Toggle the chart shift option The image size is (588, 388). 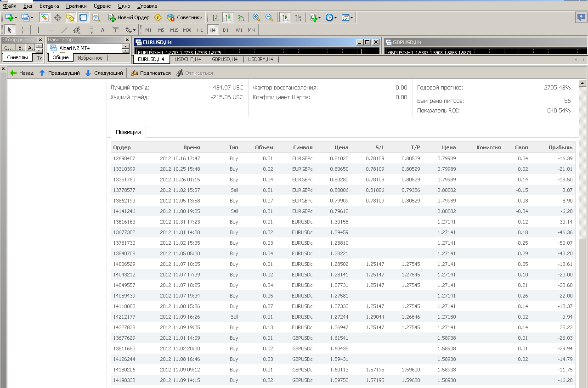298,17
